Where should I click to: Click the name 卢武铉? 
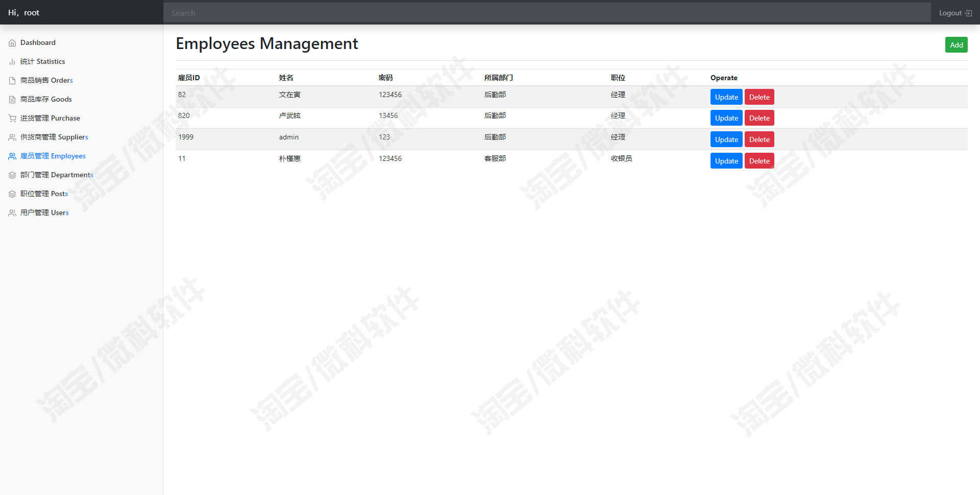289,116
